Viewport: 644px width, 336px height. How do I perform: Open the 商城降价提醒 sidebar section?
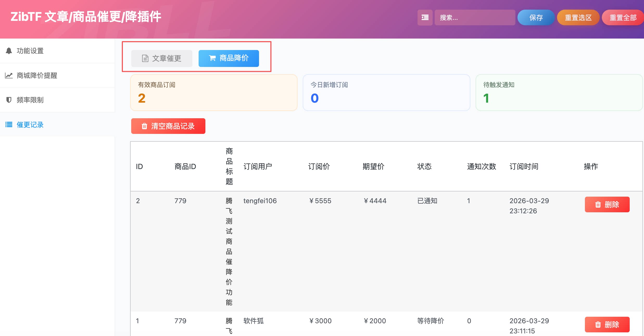click(x=36, y=75)
